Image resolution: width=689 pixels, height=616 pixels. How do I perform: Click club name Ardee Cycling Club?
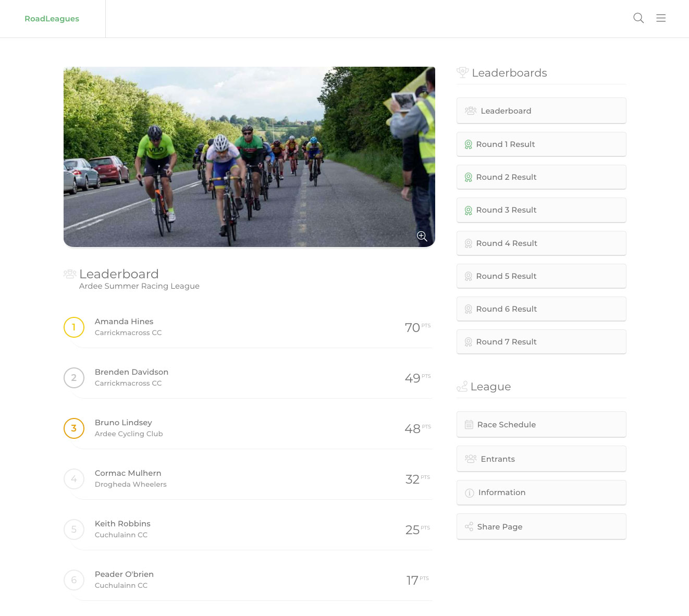click(129, 434)
